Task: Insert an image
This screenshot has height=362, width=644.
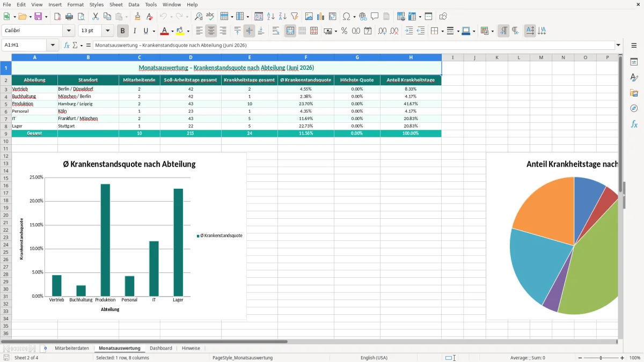Action: 309,17
